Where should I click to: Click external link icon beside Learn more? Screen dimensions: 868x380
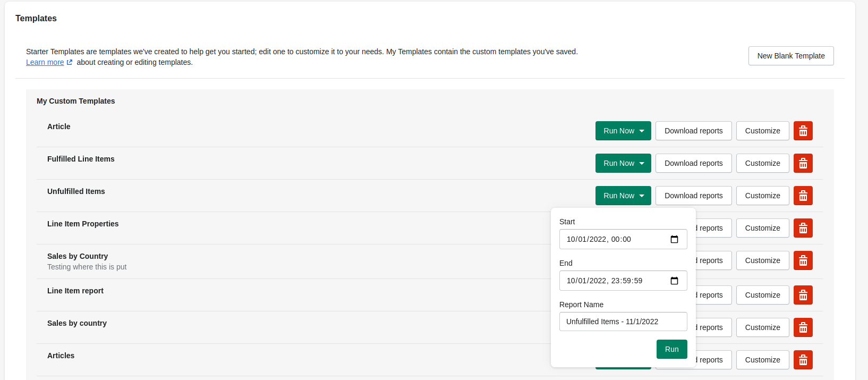pyautogui.click(x=70, y=62)
